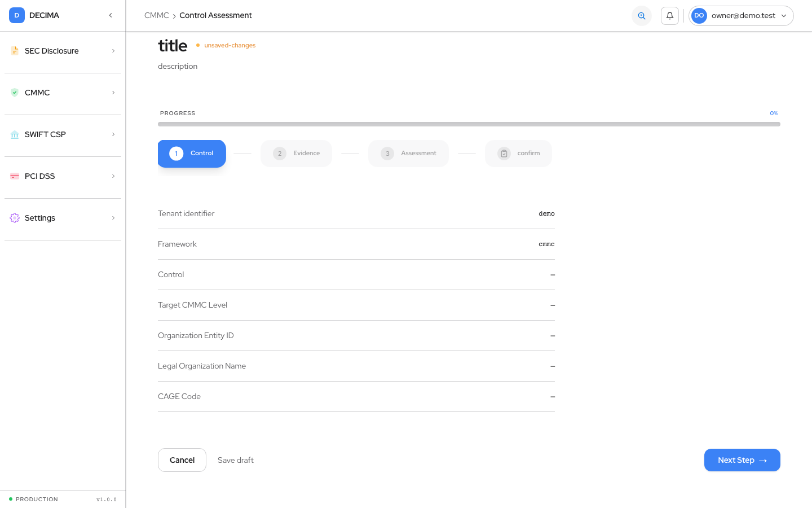Open Settings in sidebar
Screen dimensions: 812x508
coord(63,218)
